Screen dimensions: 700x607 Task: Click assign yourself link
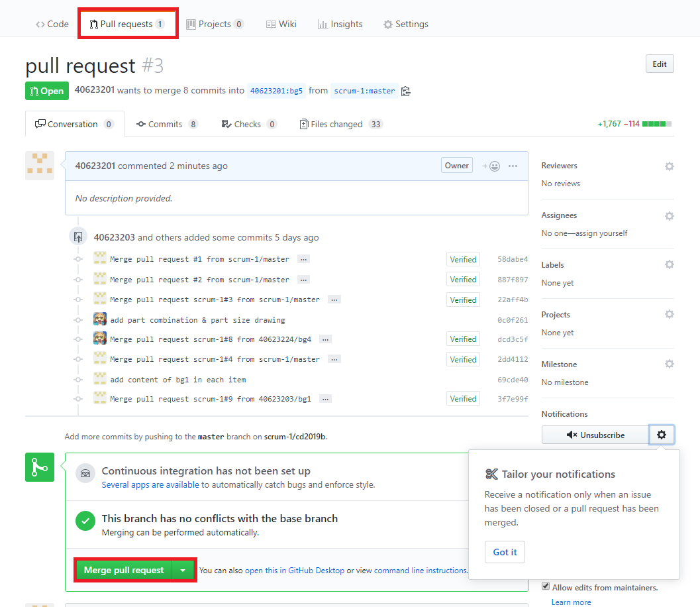[601, 233]
